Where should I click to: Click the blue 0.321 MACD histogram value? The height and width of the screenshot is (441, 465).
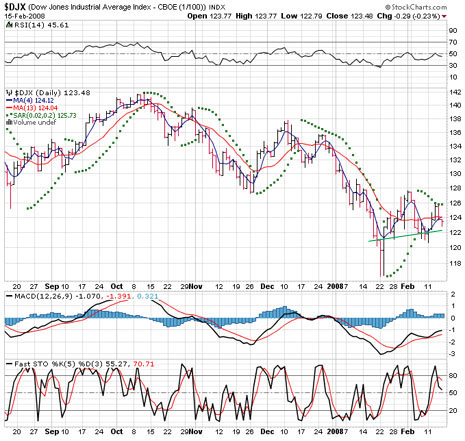[148, 296]
